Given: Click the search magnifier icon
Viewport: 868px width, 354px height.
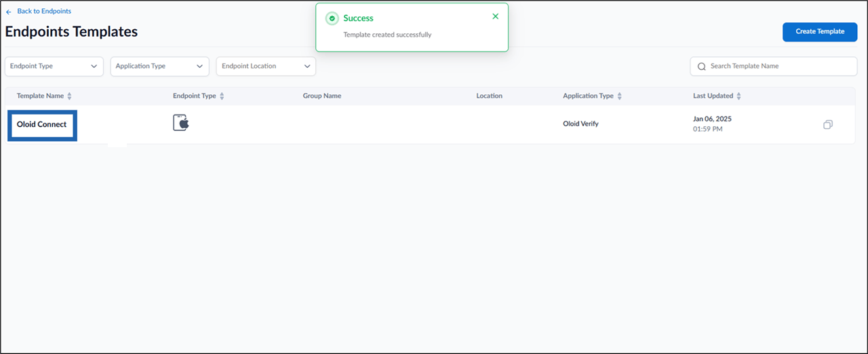Looking at the screenshot, I should (x=702, y=66).
